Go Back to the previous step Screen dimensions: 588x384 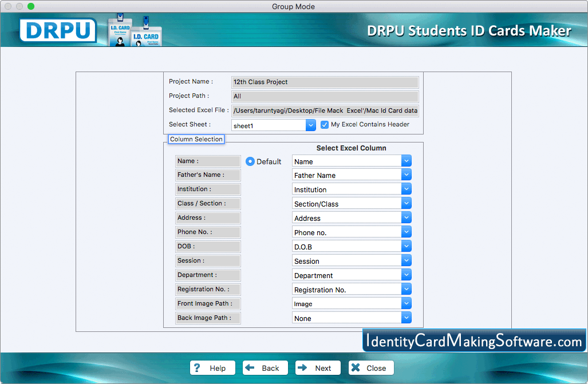click(x=265, y=368)
